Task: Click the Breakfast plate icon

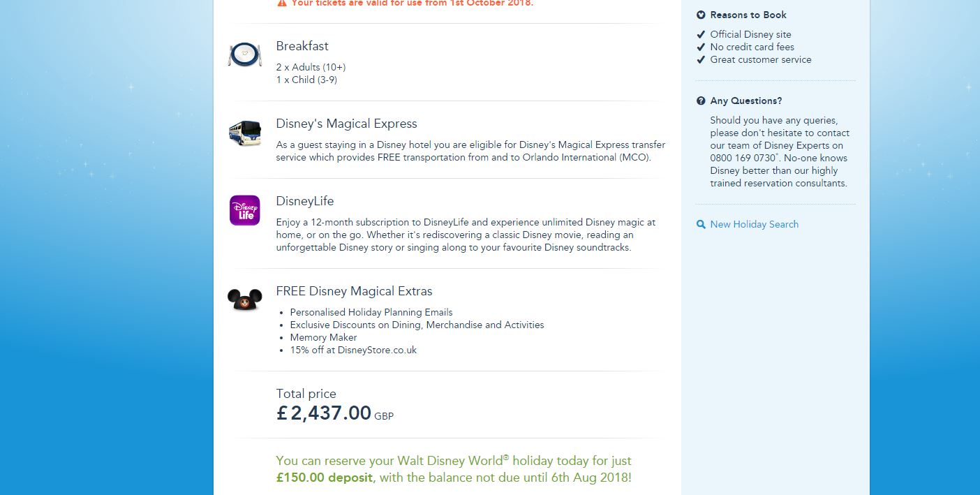Action: click(x=244, y=54)
